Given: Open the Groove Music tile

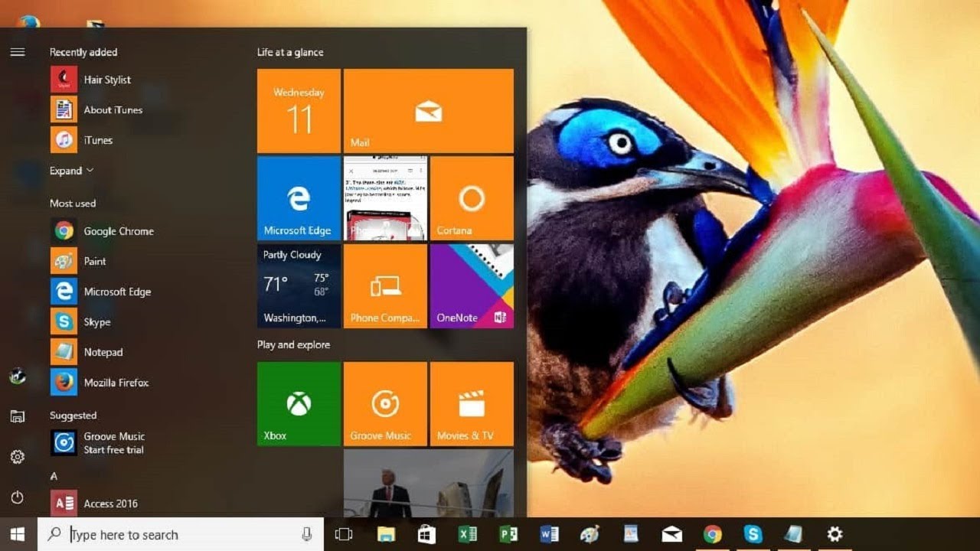Looking at the screenshot, I should coord(385,403).
